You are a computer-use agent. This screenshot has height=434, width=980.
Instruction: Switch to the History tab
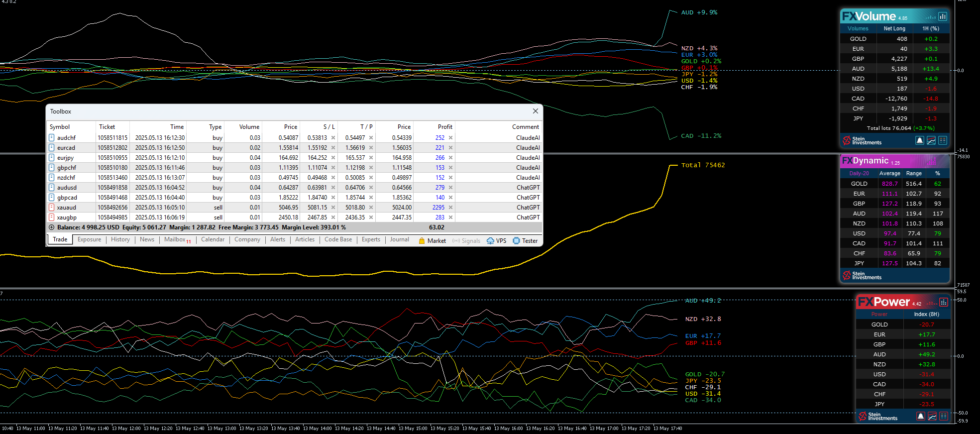[x=120, y=239]
